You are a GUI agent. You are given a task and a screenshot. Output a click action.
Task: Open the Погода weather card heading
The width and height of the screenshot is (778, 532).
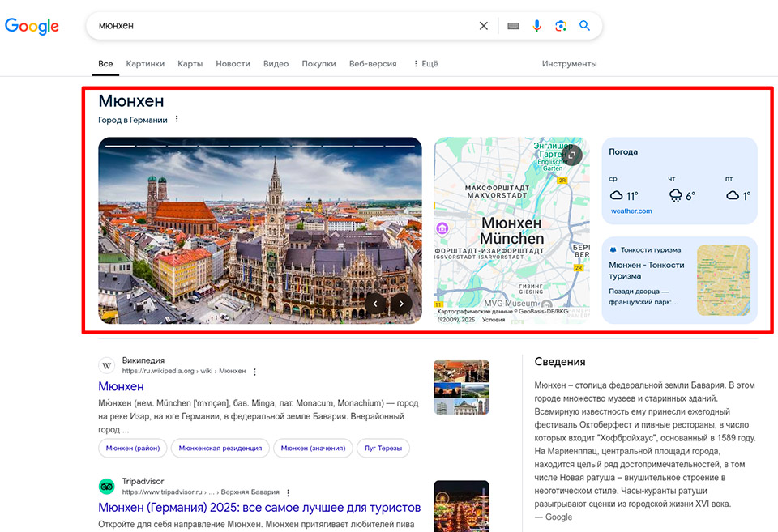[x=623, y=151]
